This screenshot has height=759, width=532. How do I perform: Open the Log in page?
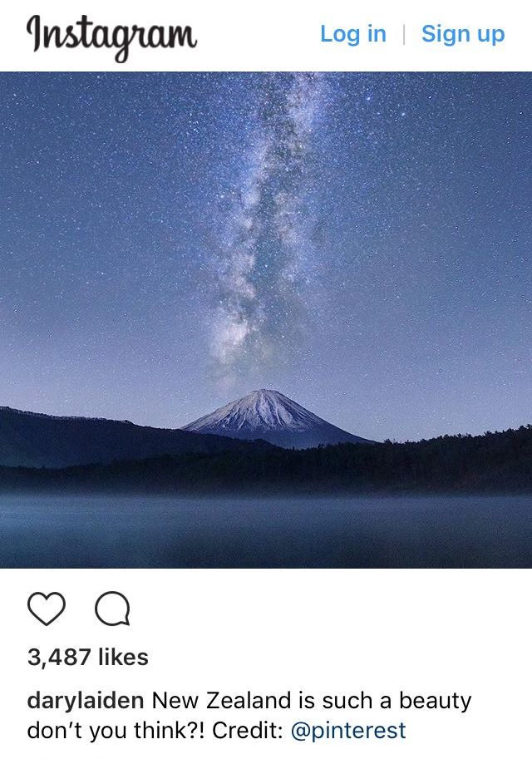pos(353,34)
